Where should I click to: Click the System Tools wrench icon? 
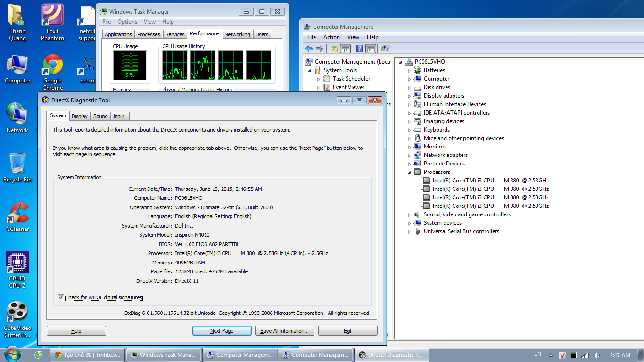click(x=318, y=70)
